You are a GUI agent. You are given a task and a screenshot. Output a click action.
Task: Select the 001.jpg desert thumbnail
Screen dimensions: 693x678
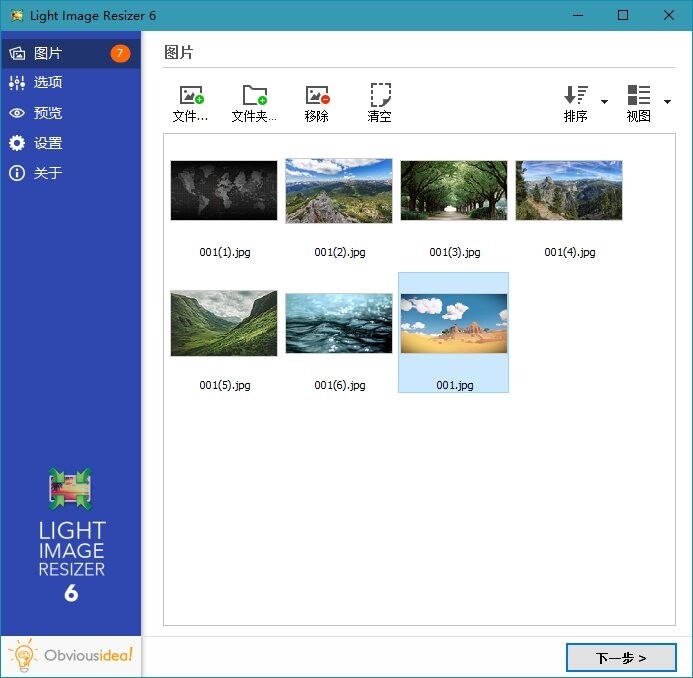(453, 323)
